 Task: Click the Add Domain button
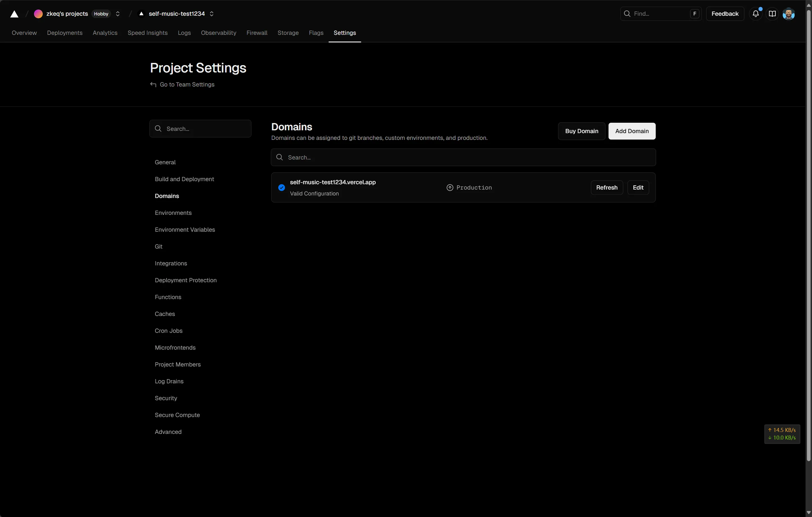[x=632, y=131]
